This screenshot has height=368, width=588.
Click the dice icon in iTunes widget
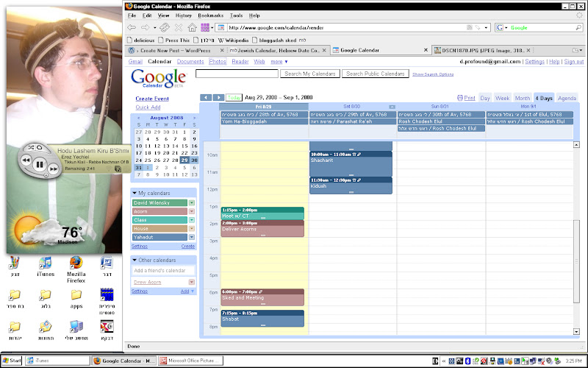click(x=118, y=169)
